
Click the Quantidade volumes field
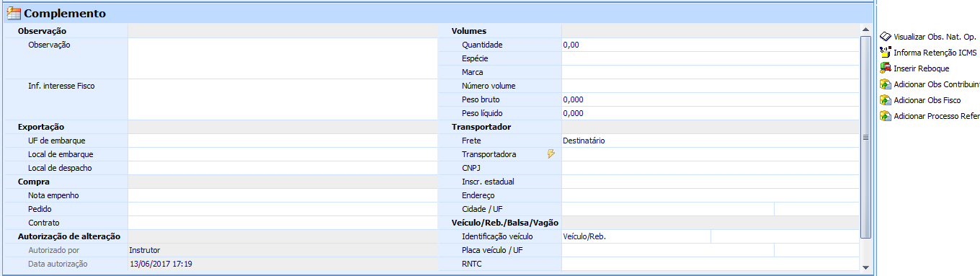(x=710, y=45)
